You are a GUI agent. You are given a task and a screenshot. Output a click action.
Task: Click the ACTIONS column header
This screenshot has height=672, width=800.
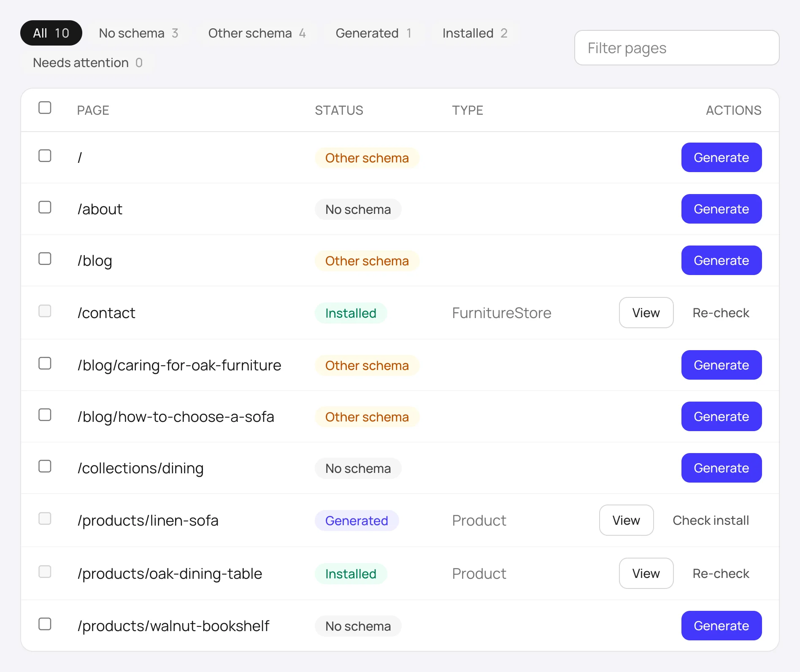click(x=734, y=110)
